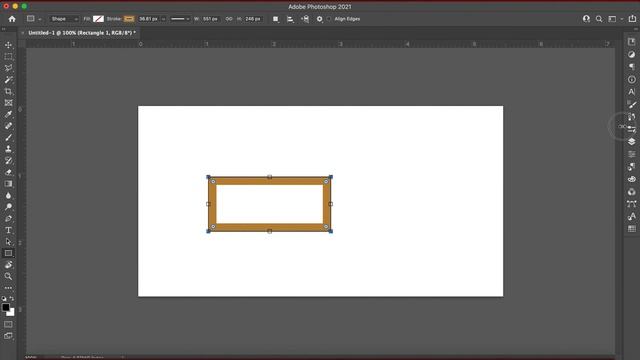Select the Brush tool
The height and width of the screenshot is (360, 640).
click(8, 138)
